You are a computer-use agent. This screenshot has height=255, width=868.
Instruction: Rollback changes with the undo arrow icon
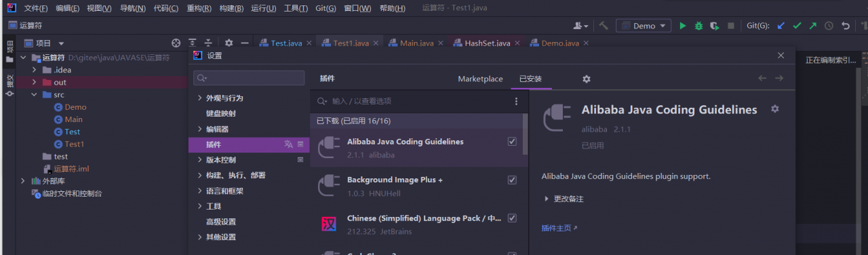(845, 26)
